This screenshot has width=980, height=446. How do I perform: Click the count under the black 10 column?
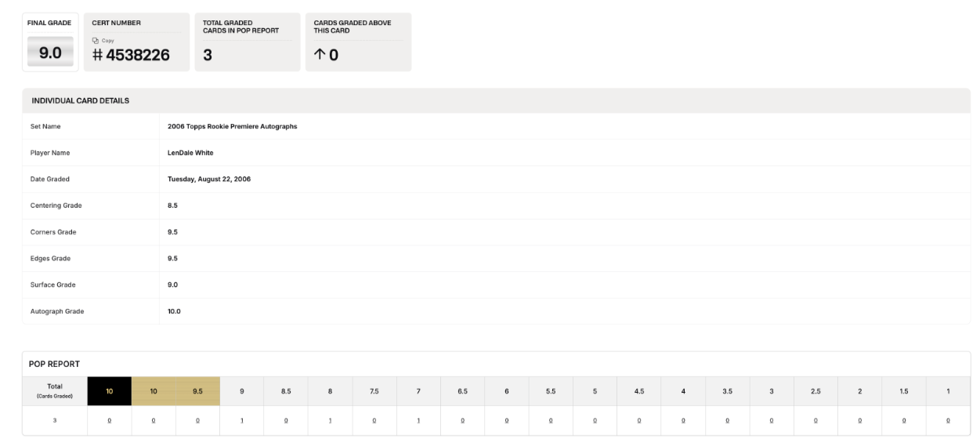click(x=109, y=420)
